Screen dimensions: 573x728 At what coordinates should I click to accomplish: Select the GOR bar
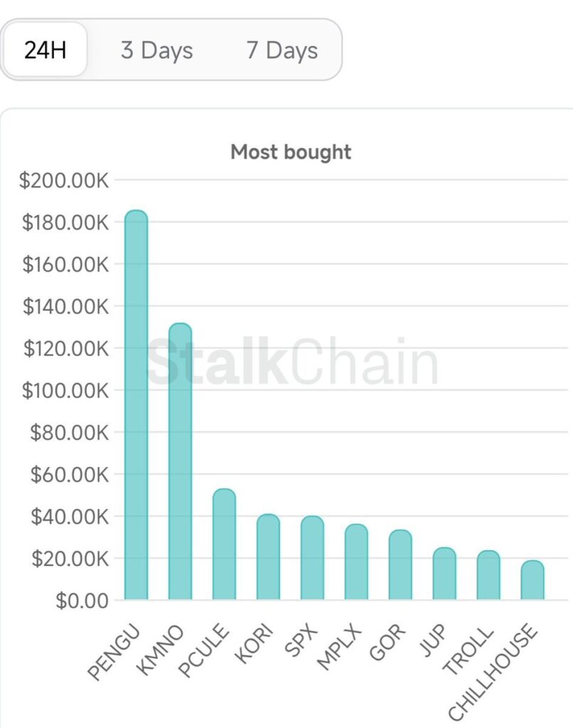click(400, 564)
